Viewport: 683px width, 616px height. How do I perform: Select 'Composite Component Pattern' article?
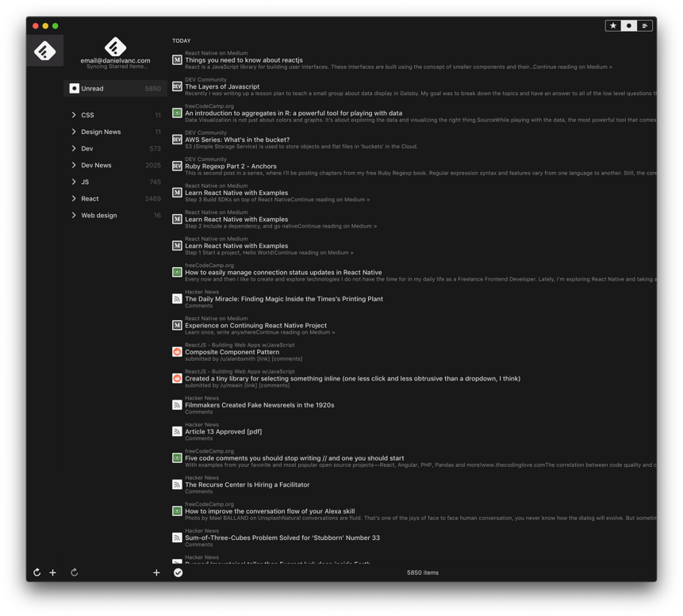coord(232,352)
